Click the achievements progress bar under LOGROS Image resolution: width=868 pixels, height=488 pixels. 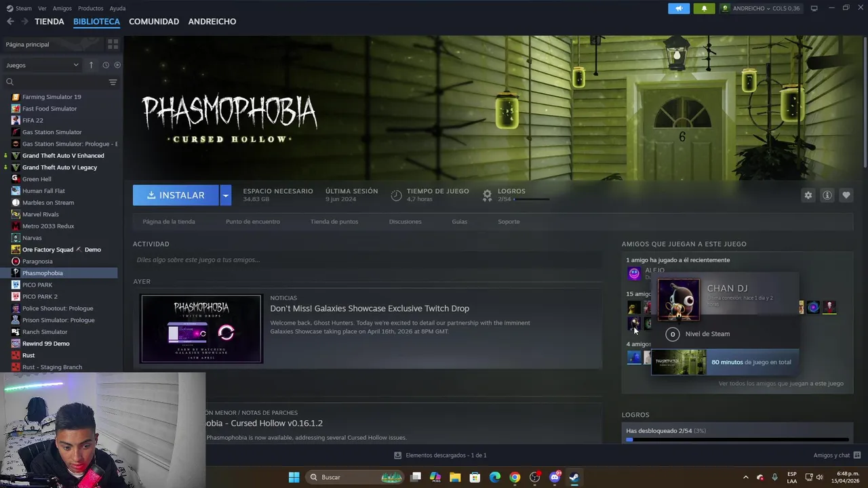pos(532,200)
